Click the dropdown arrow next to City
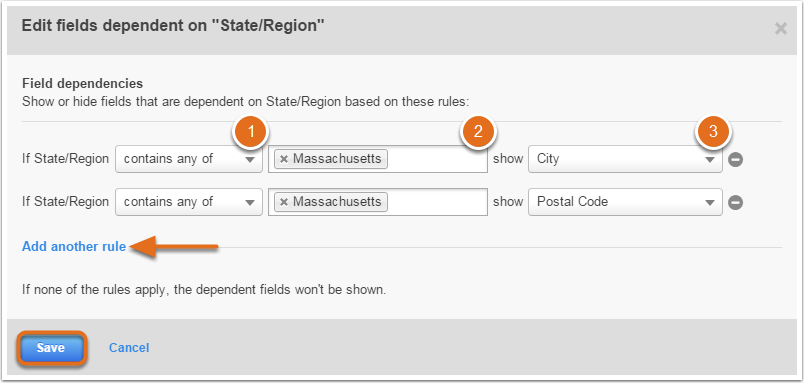The width and height of the screenshot is (804, 383). [x=710, y=160]
